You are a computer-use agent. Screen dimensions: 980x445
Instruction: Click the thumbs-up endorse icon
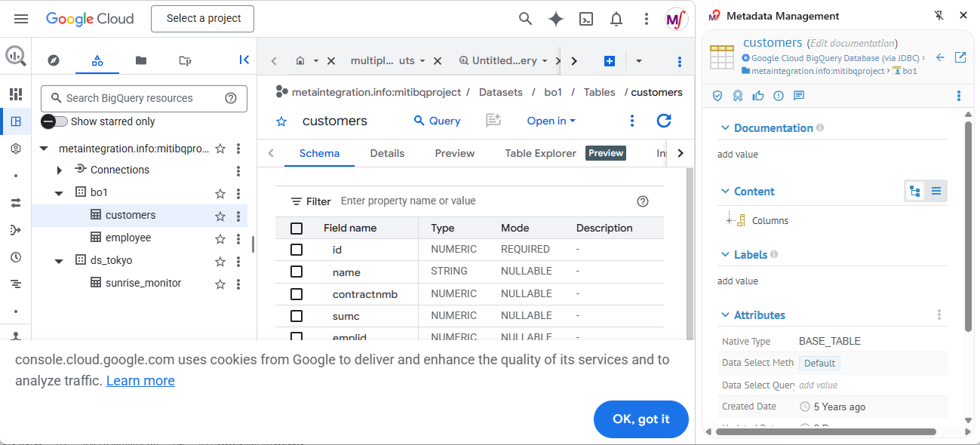click(x=758, y=96)
